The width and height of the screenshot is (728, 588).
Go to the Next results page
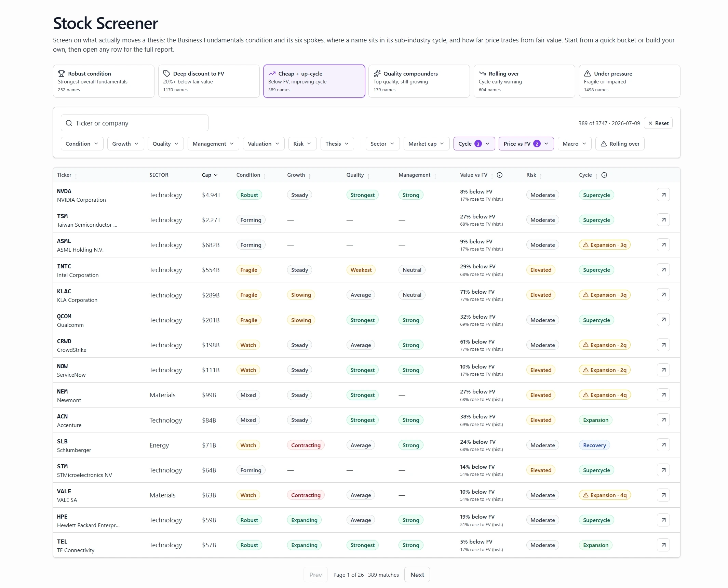tap(417, 575)
